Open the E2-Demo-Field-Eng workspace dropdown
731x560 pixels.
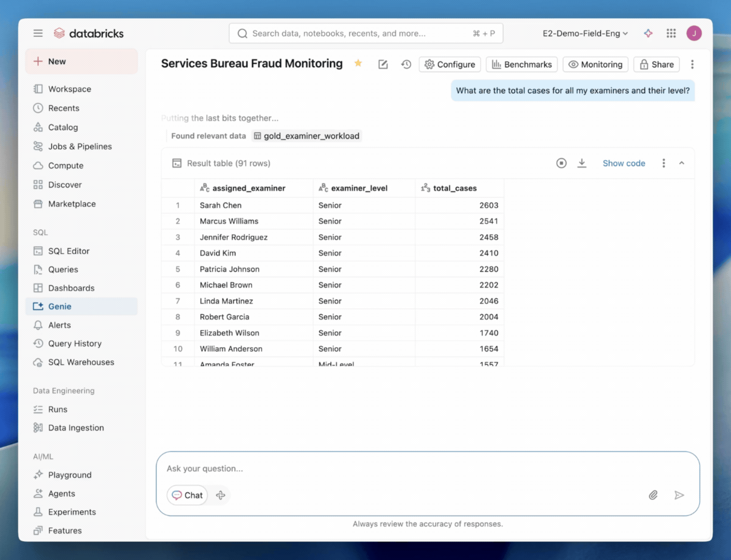click(585, 33)
